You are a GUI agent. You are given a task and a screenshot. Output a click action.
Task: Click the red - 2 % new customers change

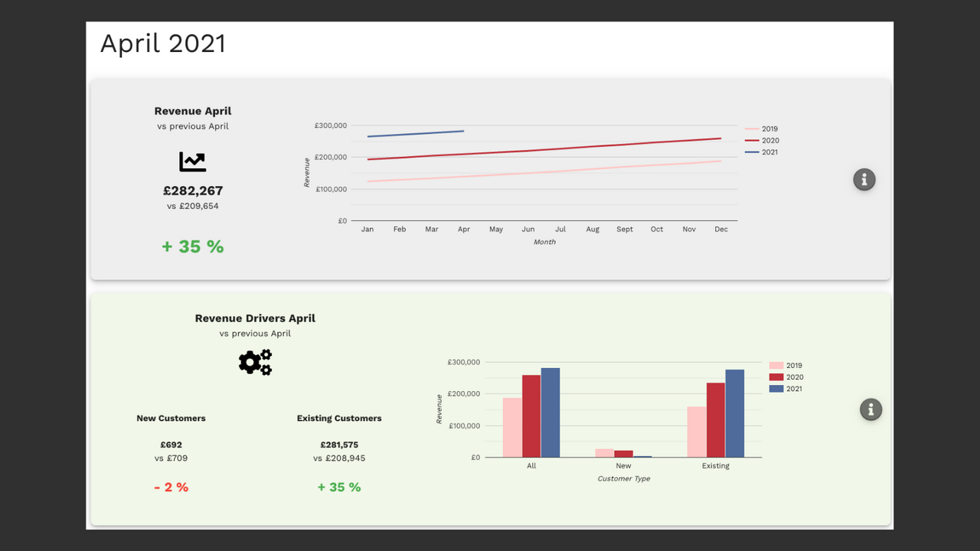pos(171,487)
